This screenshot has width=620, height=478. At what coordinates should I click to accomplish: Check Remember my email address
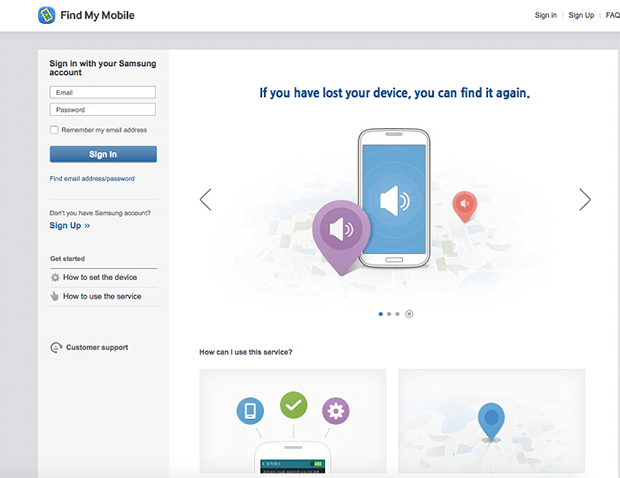tap(54, 130)
